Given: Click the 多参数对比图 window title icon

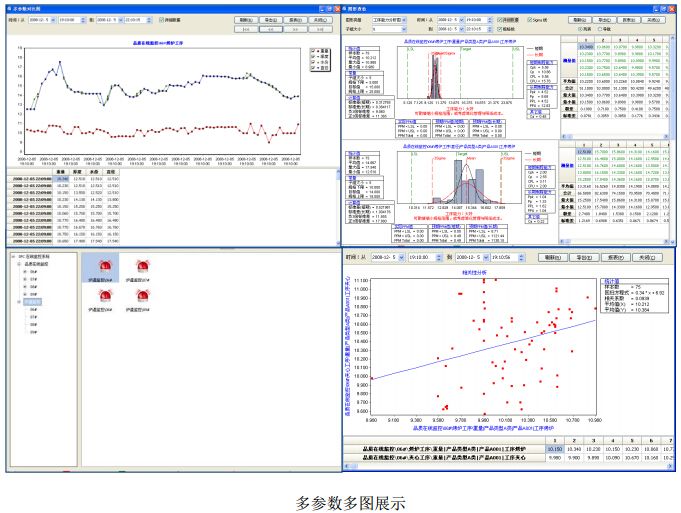Looking at the screenshot, I should tap(9, 7).
